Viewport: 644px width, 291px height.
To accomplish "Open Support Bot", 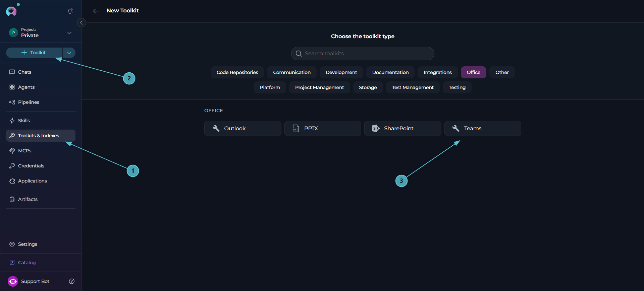I will 31,281.
